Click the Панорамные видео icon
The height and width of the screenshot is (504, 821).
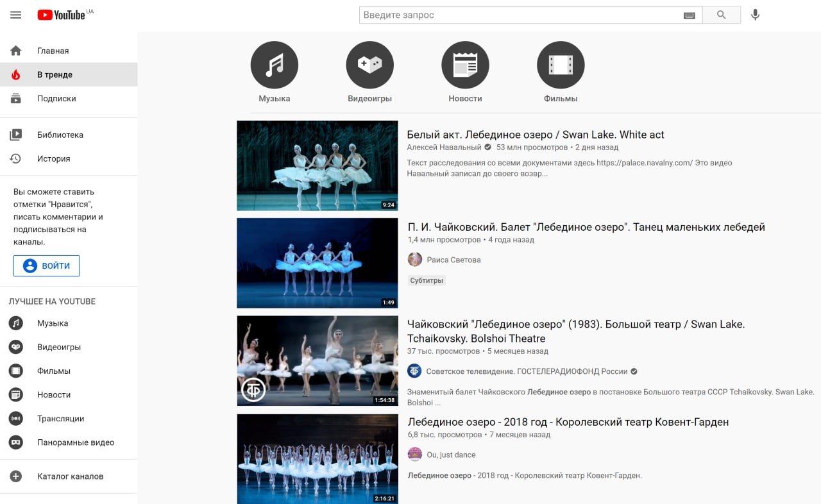click(16, 442)
